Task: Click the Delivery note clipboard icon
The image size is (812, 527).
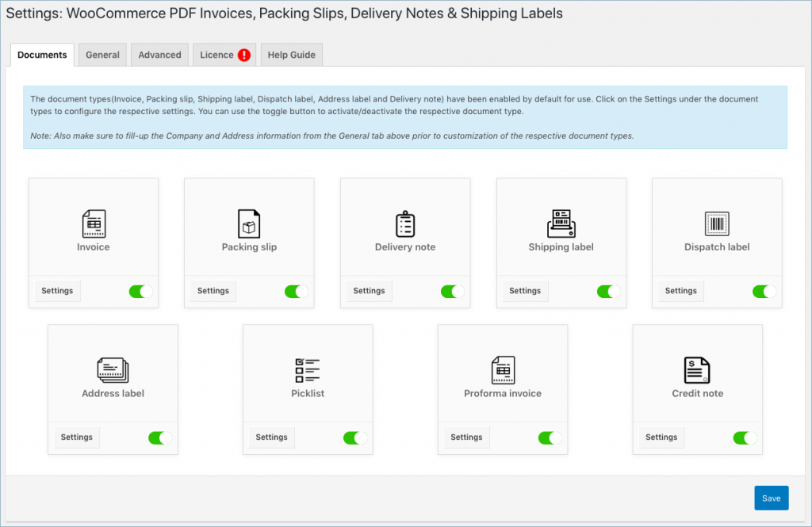Action: [x=405, y=223]
